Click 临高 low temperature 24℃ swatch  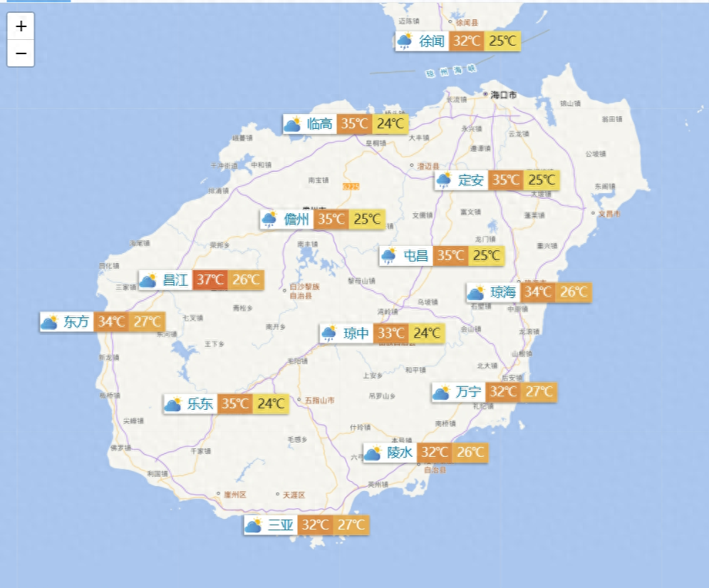point(390,125)
